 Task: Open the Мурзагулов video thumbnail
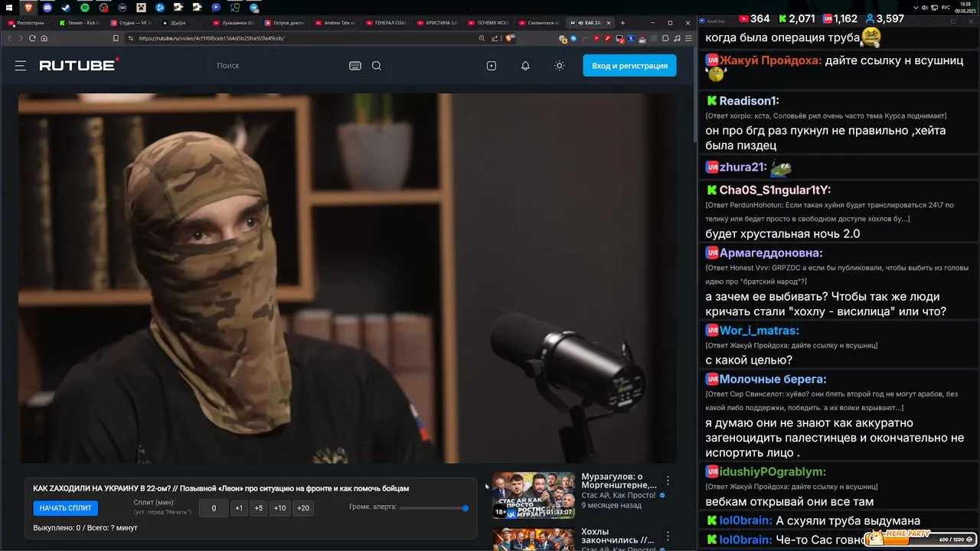[x=534, y=495]
